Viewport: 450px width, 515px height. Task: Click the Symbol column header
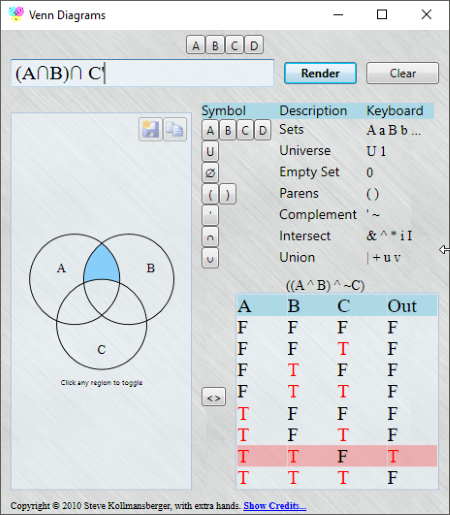[x=224, y=111]
